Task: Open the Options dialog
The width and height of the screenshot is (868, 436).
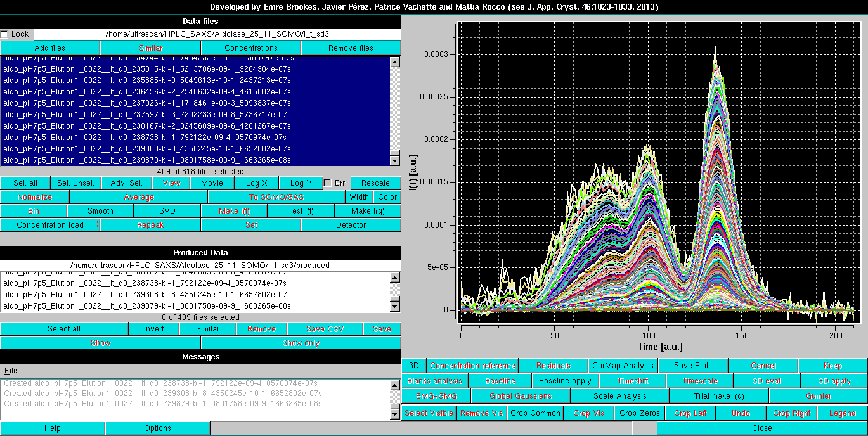Action: coord(157,428)
